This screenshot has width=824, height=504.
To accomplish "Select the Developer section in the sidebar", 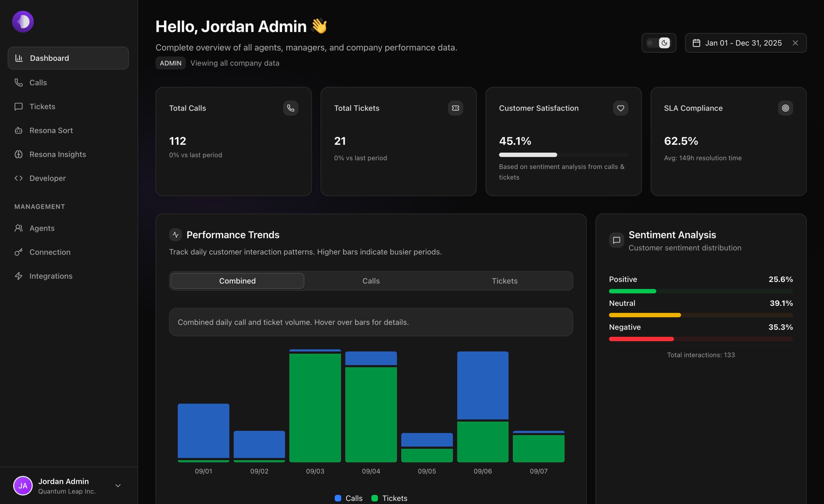I will (47, 178).
